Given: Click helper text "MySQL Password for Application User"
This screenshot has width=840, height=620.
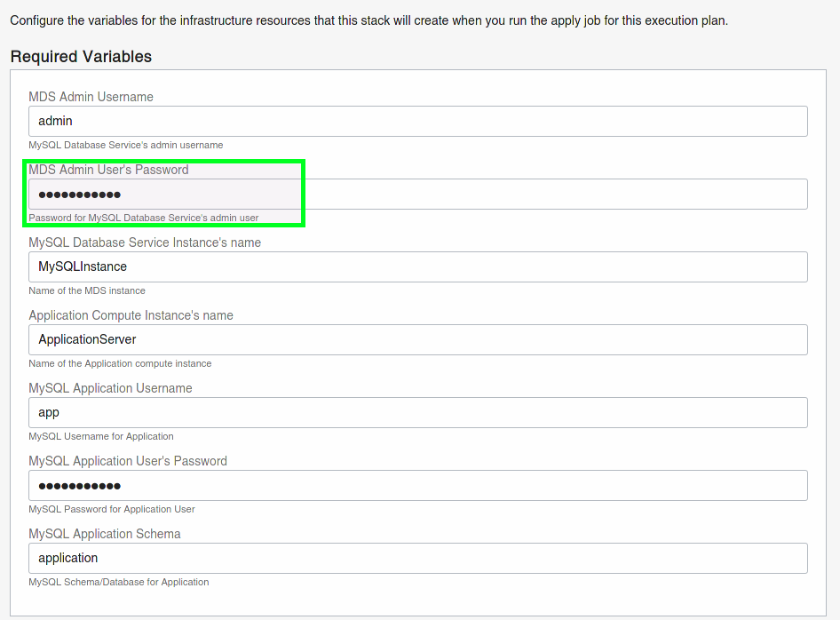Looking at the screenshot, I should [112, 510].
